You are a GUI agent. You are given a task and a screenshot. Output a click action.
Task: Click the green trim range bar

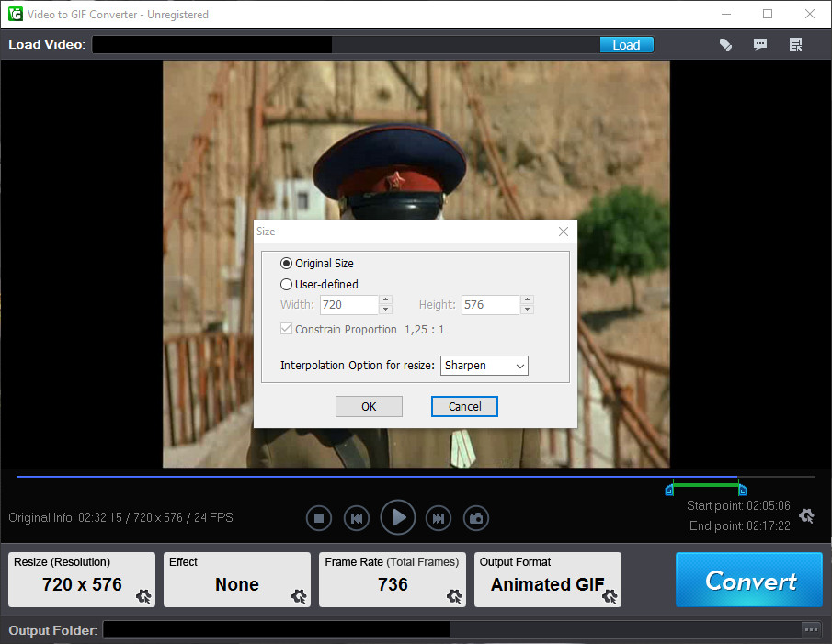tap(706, 485)
